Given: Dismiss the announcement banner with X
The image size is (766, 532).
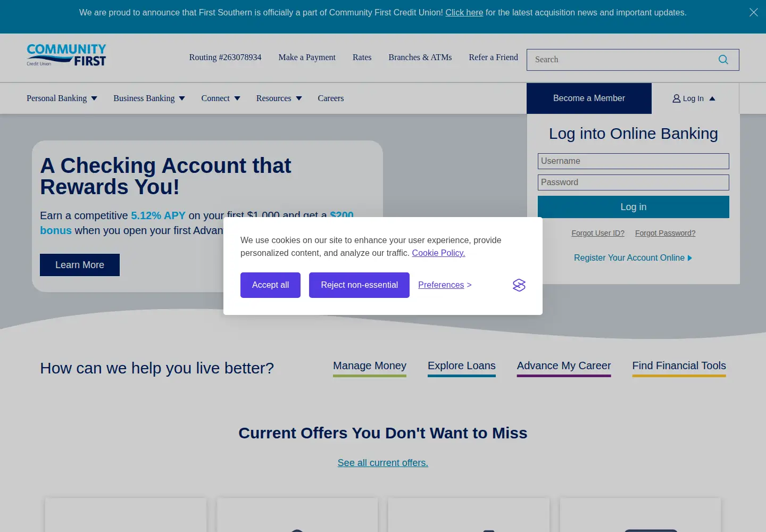Looking at the screenshot, I should pyautogui.click(x=754, y=12).
